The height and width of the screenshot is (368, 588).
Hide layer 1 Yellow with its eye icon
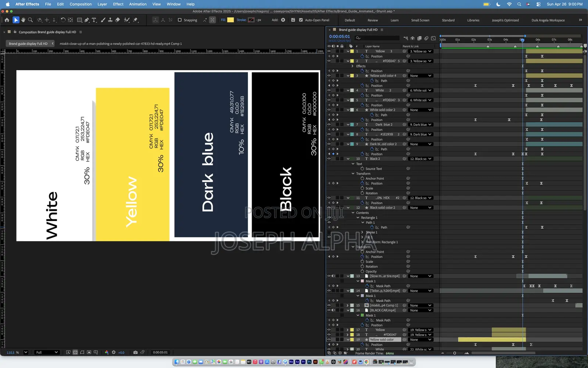[329, 51]
